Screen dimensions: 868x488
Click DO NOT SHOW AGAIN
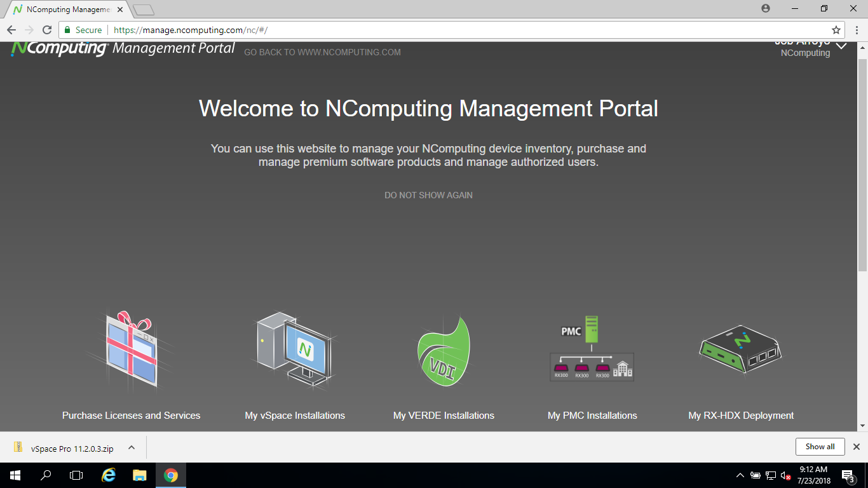[x=428, y=195]
